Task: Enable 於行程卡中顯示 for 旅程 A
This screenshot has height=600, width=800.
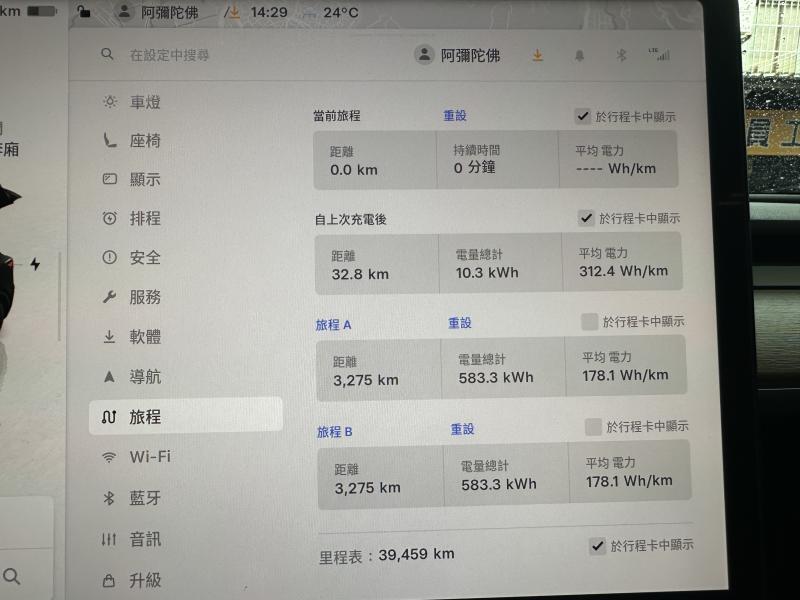Action: [589, 321]
